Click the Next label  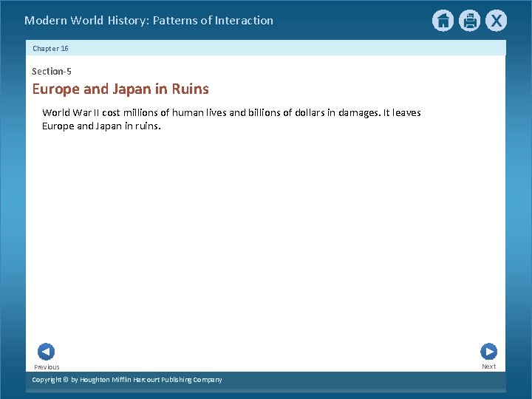489,366
